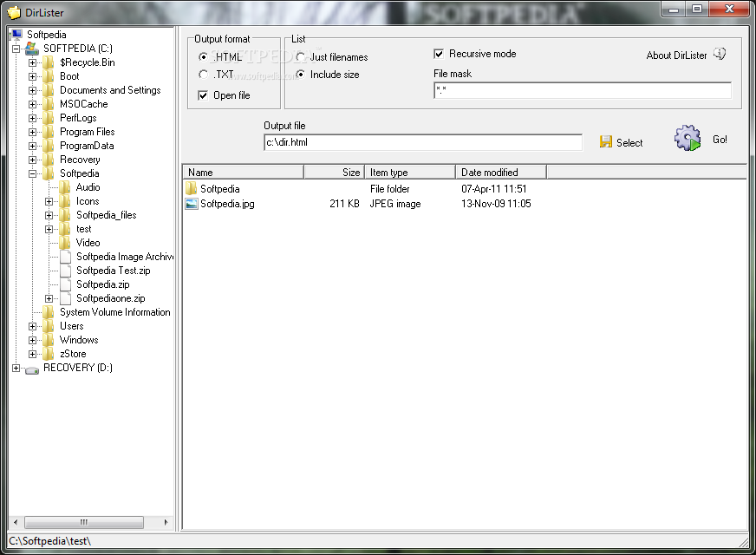Screen dimensions: 756x555
Task: Expand the Documents and Settings node
Action: (32, 90)
